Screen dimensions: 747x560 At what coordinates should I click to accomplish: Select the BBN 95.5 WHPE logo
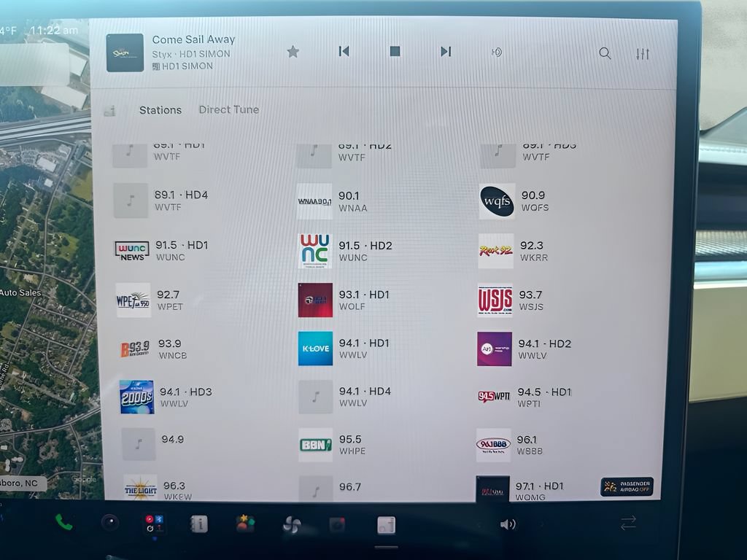tap(315, 445)
